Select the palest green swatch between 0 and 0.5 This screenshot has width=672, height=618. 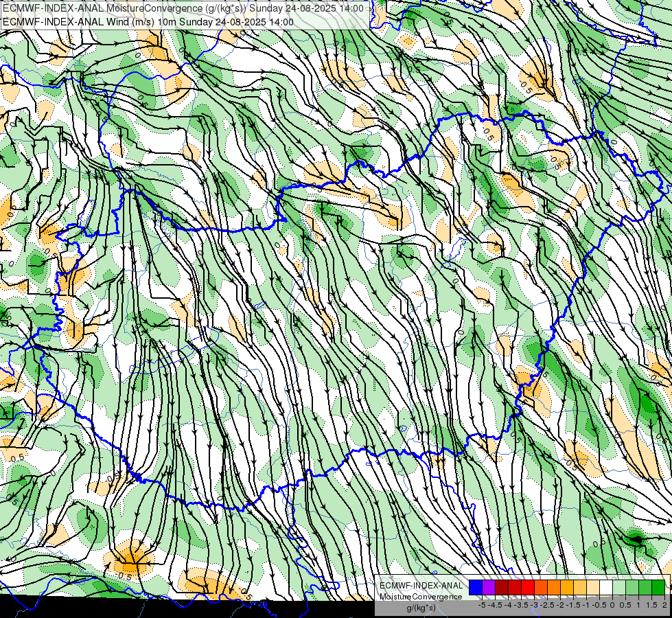point(619,588)
